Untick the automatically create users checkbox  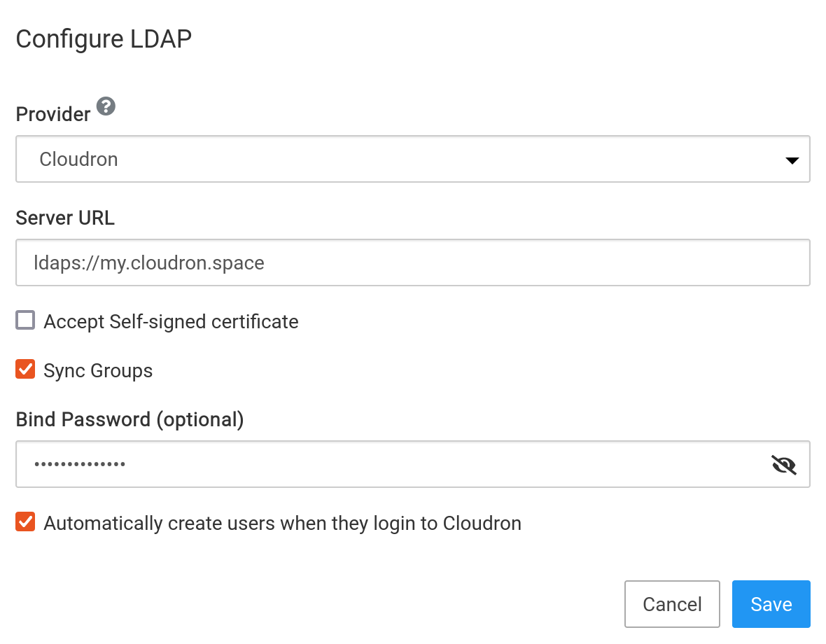tap(26, 521)
